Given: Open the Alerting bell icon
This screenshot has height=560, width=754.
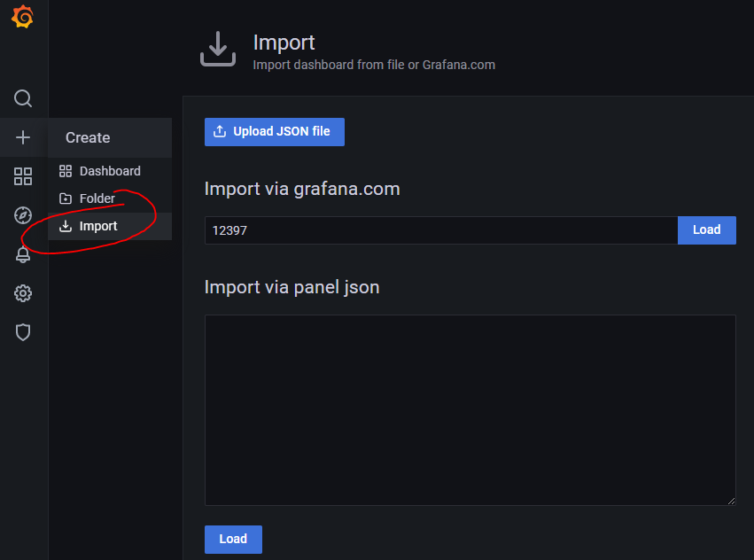Looking at the screenshot, I should [x=23, y=254].
